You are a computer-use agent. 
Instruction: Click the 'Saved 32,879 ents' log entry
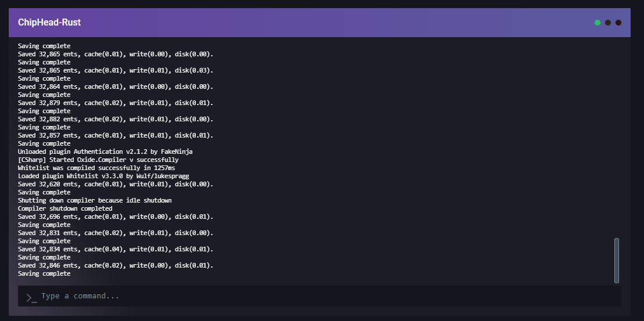coord(116,103)
